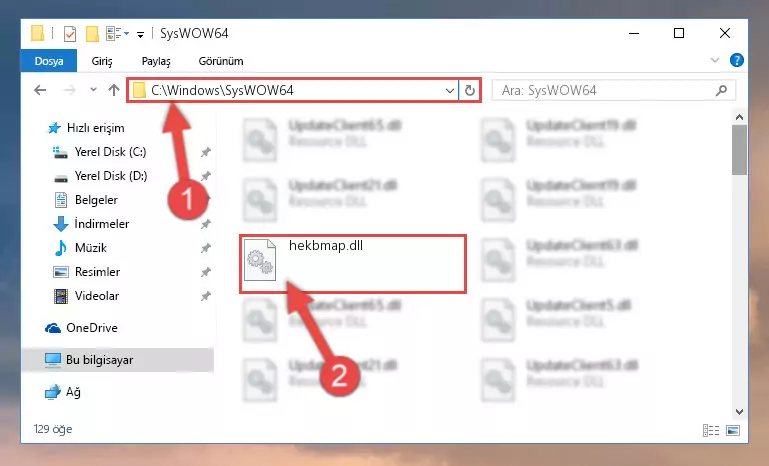Image resolution: width=769 pixels, height=466 pixels.
Task: Select Yerel Disk (C:) in sidebar
Action: click(x=110, y=152)
